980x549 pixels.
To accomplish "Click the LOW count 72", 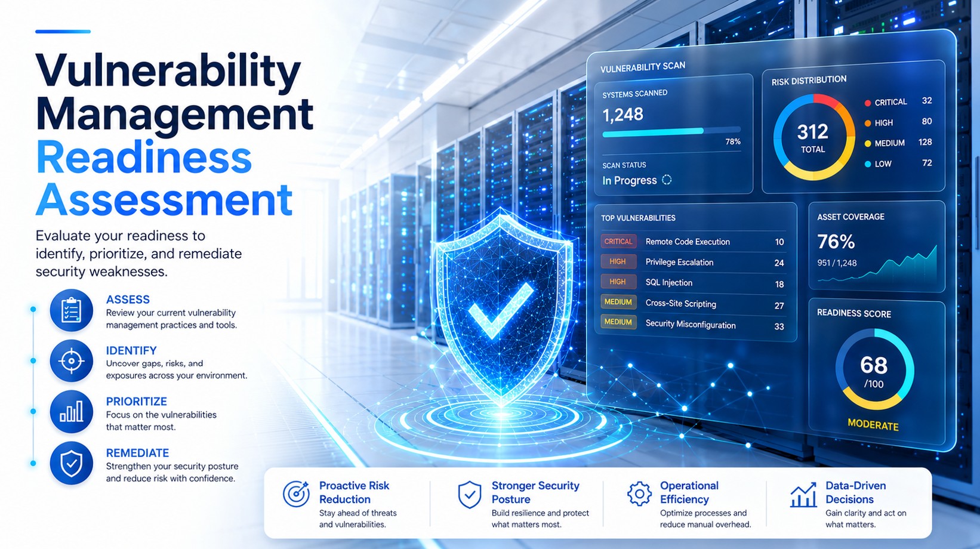I will 927,163.
